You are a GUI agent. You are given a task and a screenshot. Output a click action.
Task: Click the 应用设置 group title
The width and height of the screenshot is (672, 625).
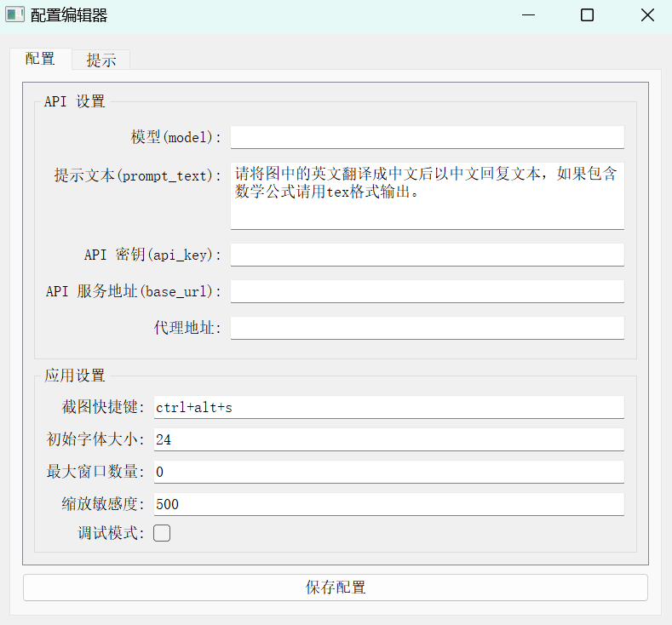click(x=75, y=376)
